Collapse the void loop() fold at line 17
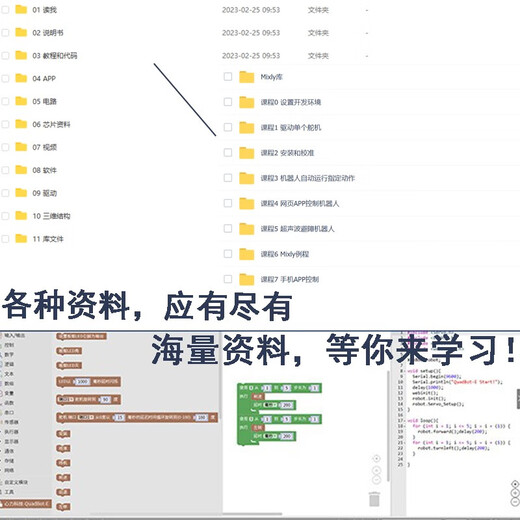Image resolution: width=520 pixels, height=520 pixels. pyautogui.click(x=405, y=421)
